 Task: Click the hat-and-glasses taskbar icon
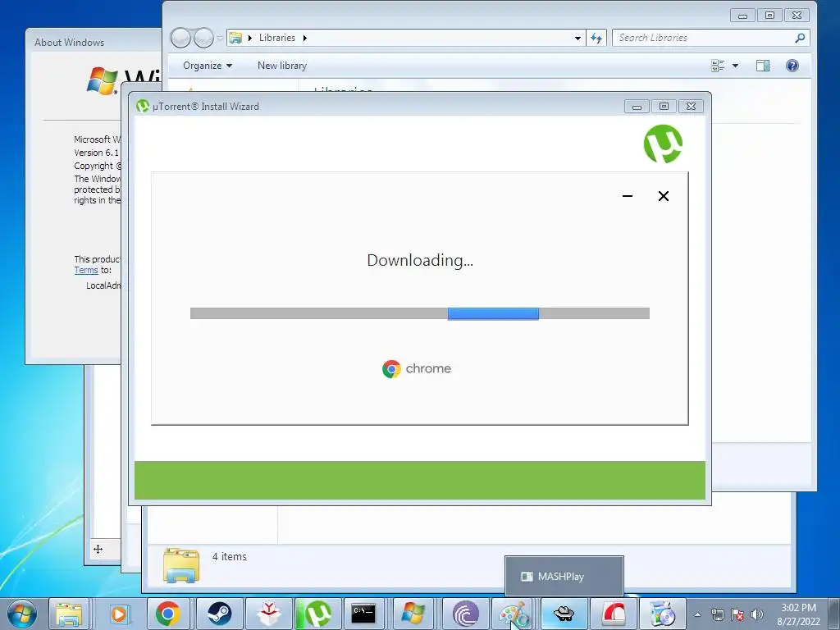pyautogui.click(x=564, y=614)
